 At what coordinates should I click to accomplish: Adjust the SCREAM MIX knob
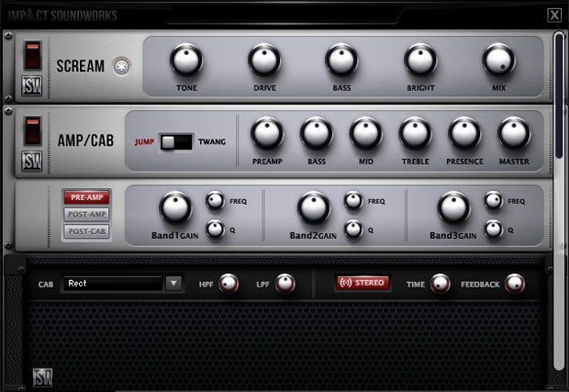click(x=498, y=61)
